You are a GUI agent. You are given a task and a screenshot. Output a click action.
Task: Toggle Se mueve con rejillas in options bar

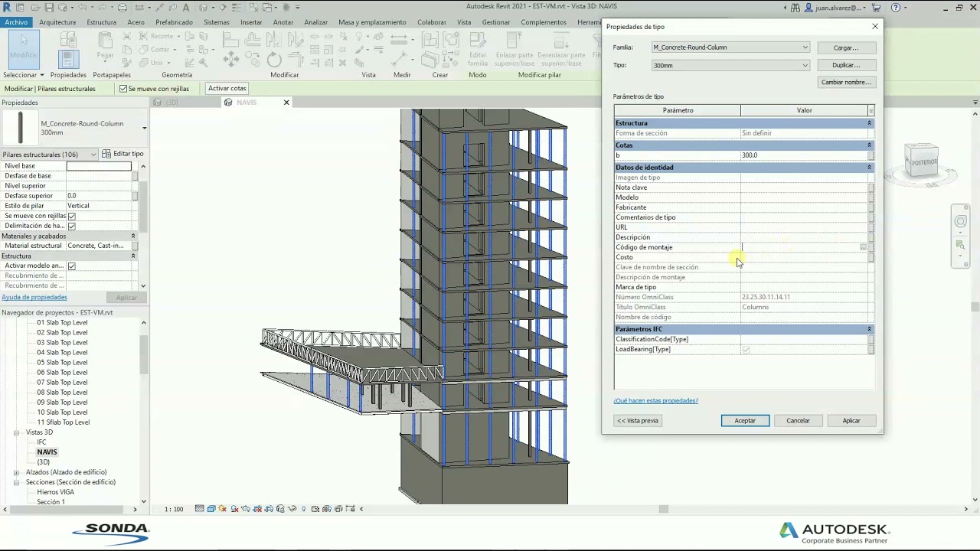tap(123, 89)
